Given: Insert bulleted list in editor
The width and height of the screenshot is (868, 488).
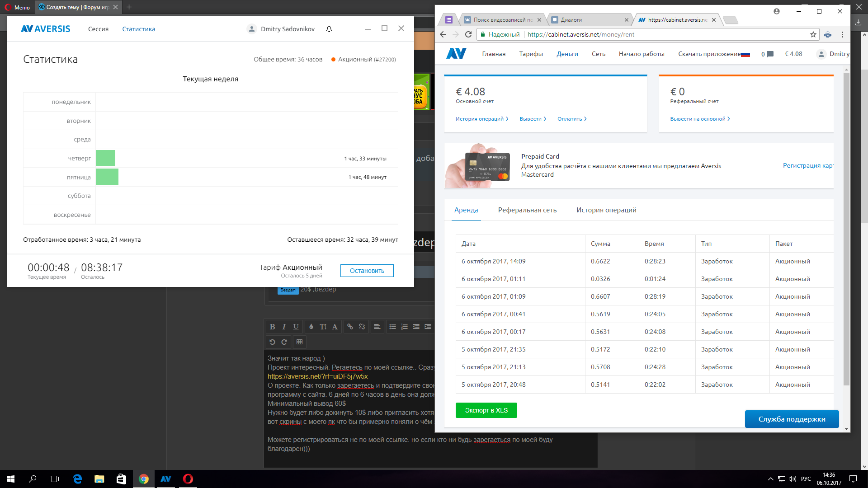Looking at the screenshot, I should coord(392,327).
